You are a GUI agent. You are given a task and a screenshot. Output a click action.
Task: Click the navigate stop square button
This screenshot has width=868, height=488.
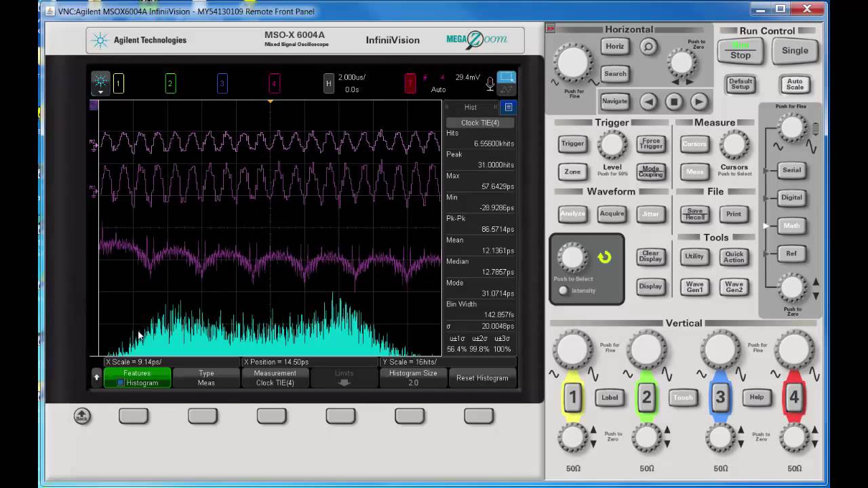(673, 102)
